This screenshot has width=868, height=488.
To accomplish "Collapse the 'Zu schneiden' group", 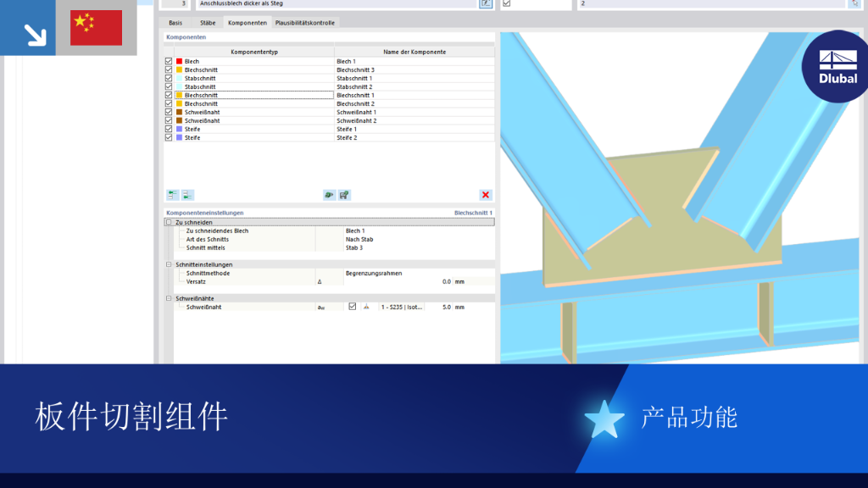I will (x=169, y=222).
